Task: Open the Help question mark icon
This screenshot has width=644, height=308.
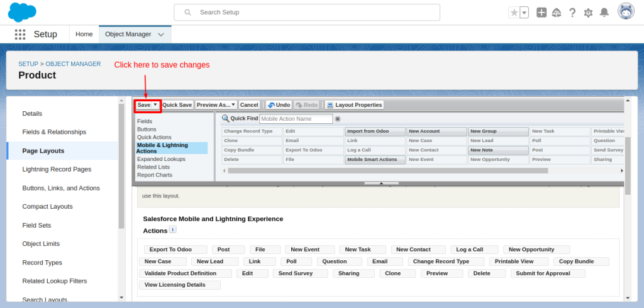Action: pyautogui.click(x=572, y=13)
